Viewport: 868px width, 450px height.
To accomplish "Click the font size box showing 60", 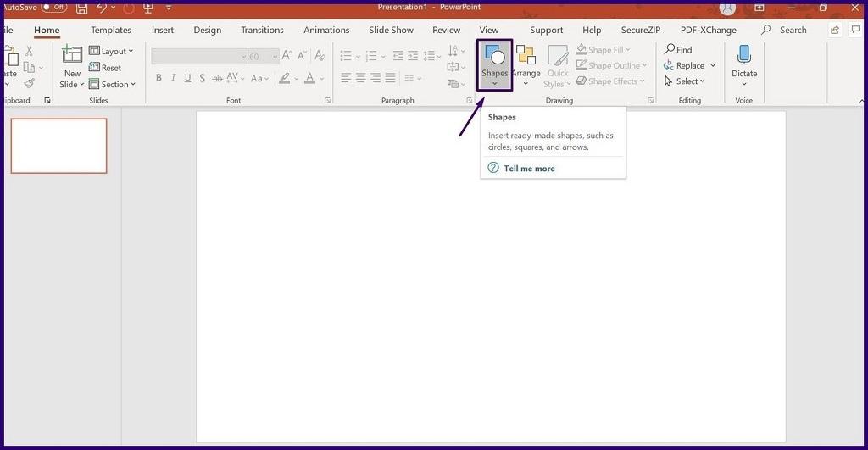I will 263,57.
